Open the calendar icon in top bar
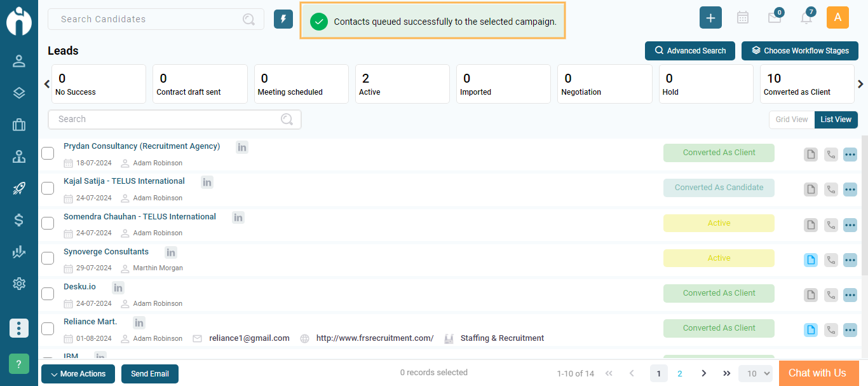The width and height of the screenshot is (868, 386). click(742, 18)
